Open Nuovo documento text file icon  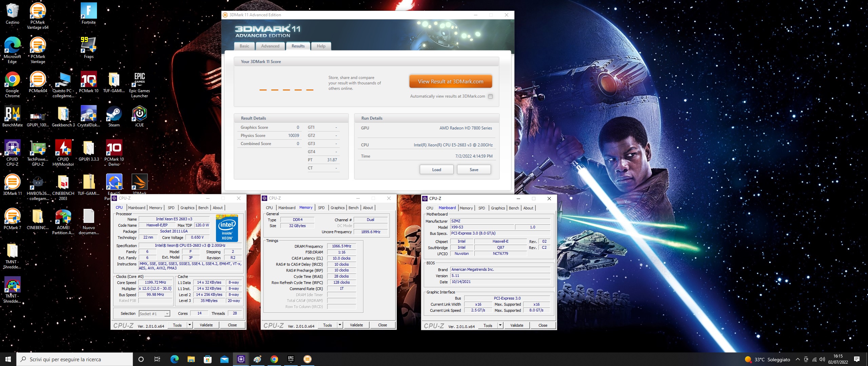[x=88, y=221]
